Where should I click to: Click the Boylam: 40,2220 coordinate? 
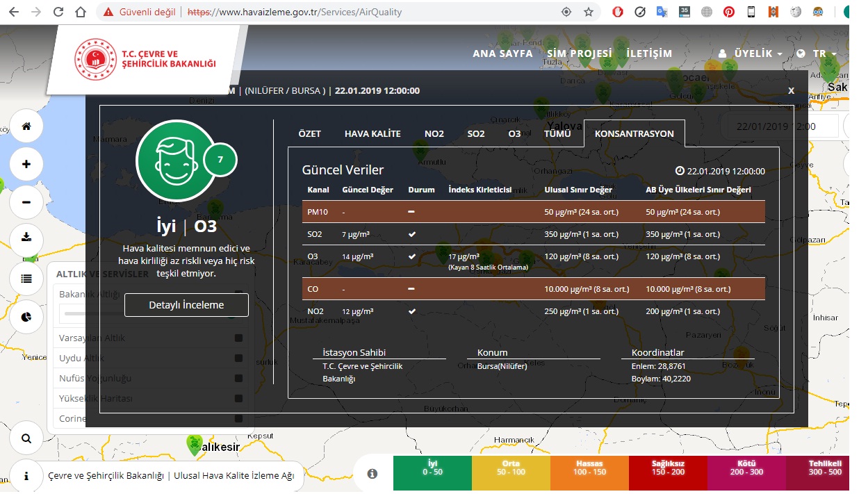point(661,379)
